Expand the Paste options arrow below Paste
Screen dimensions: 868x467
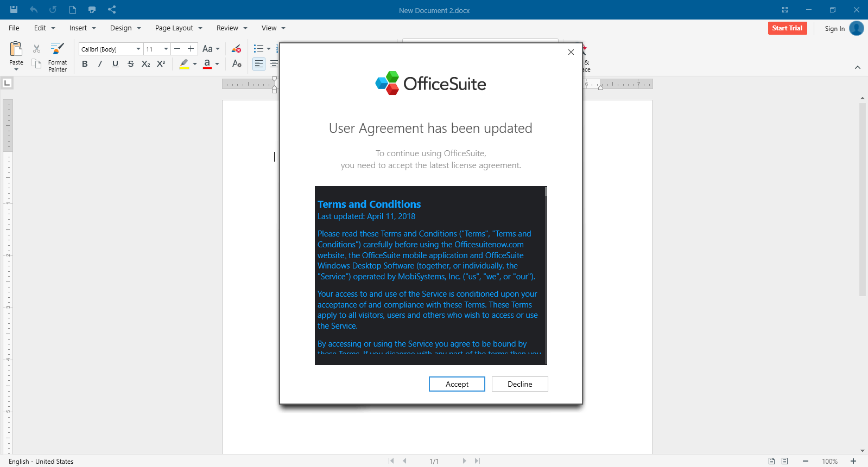click(16, 69)
